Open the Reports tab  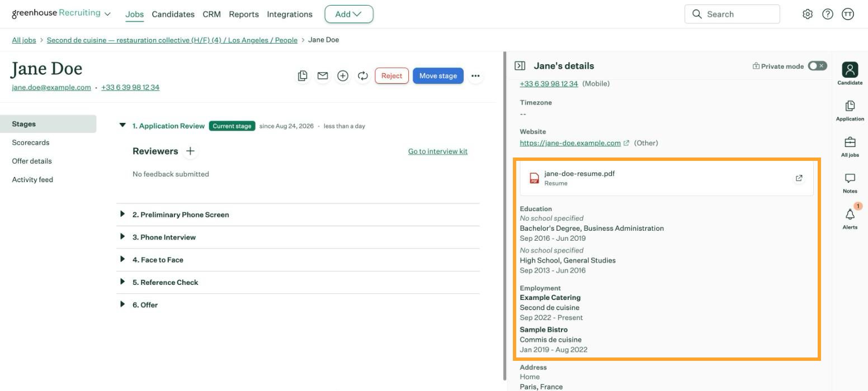click(x=244, y=15)
